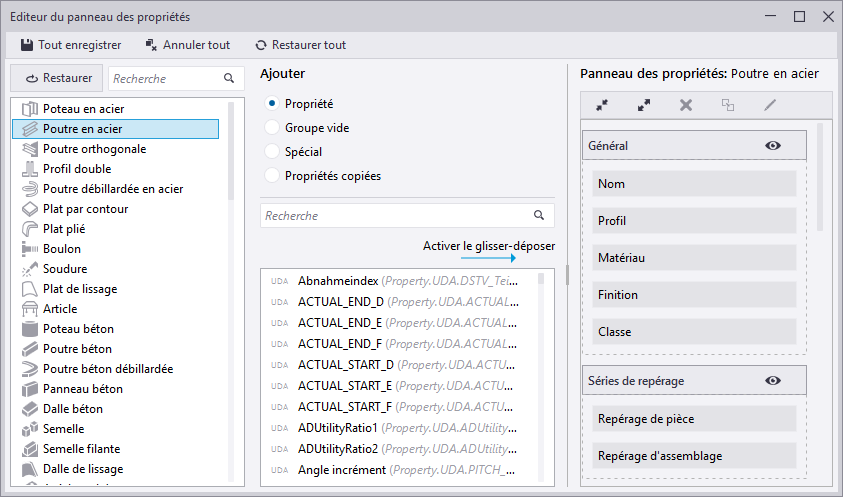Viewport: 843px width, 497px height.
Task: Click the collapse all groups icon
Action: click(602, 105)
